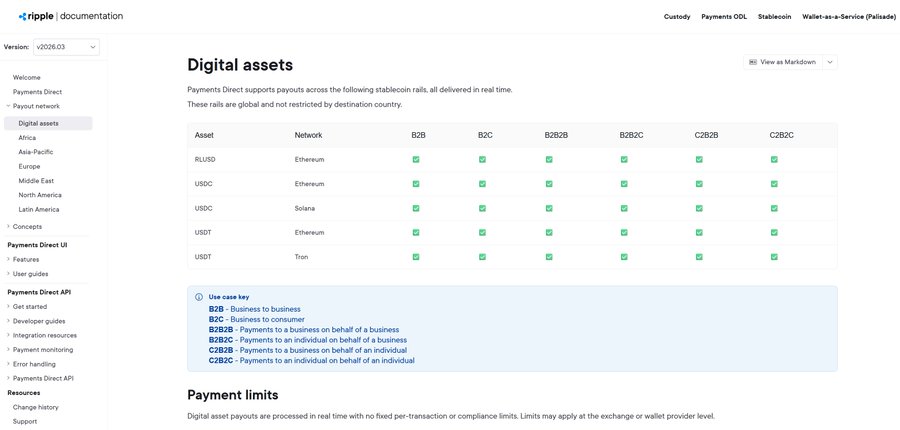This screenshot has height=430, width=900.
Task: Click USDT Tron B2B checkmark
Action: [x=416, y=257]
